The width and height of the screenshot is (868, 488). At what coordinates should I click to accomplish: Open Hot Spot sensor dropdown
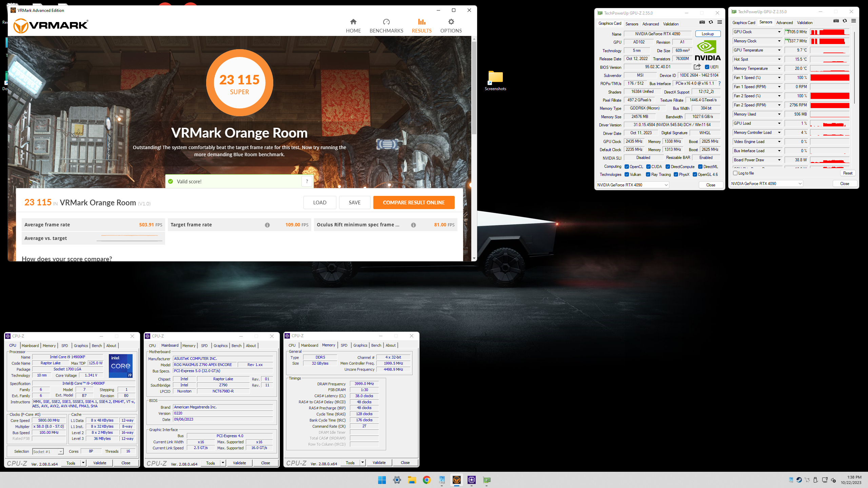(779, 59)
